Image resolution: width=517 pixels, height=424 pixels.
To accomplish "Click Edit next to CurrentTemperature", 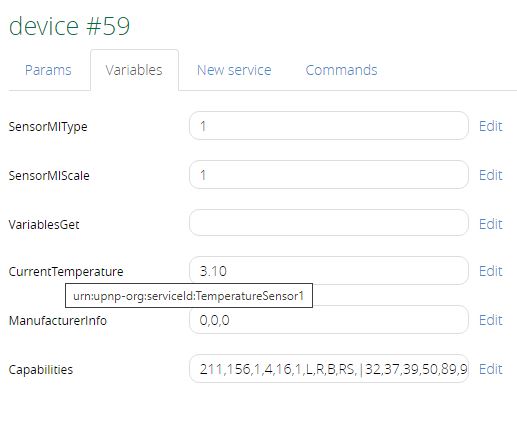I will (x=490, y=271).
